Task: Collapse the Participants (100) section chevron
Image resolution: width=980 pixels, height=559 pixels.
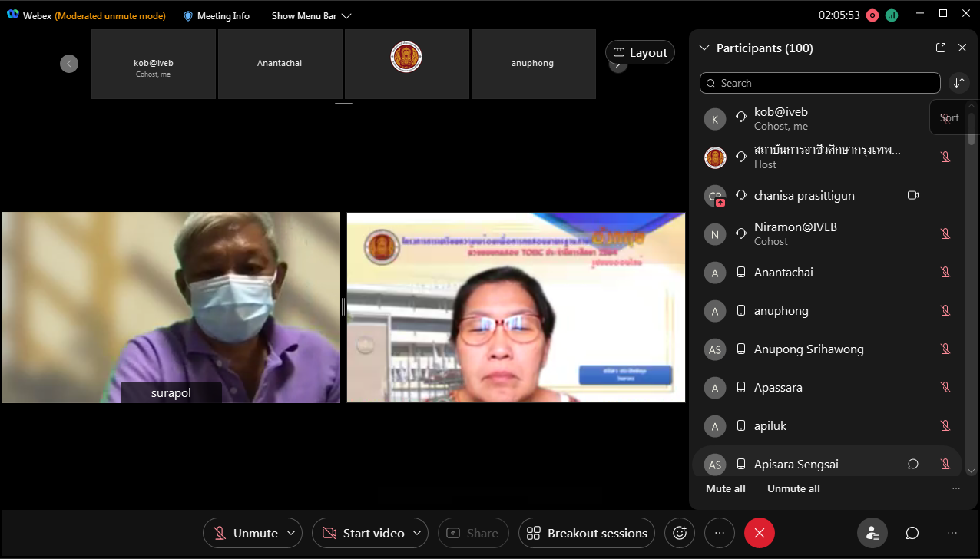Action: (704, 48)
